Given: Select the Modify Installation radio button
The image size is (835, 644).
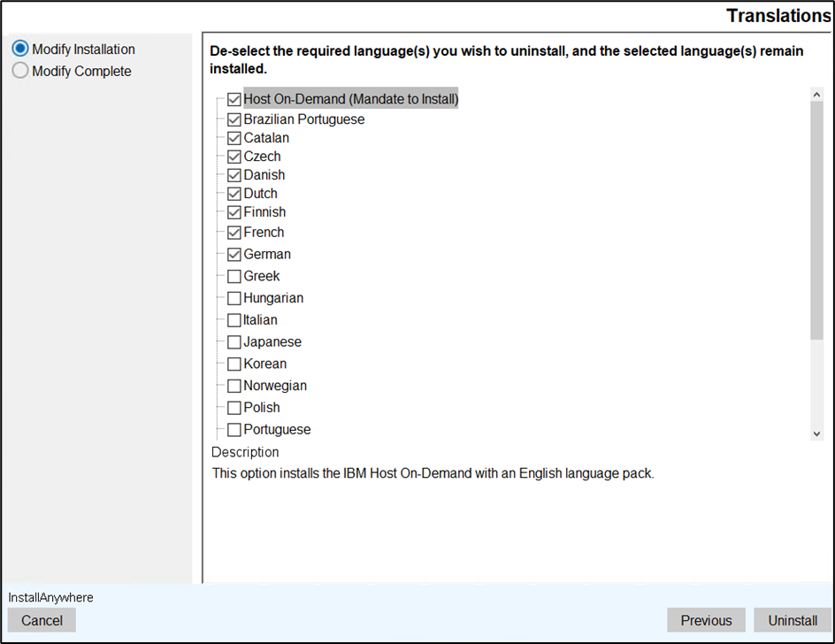Looking at the screenshot, I should (20, 50).
